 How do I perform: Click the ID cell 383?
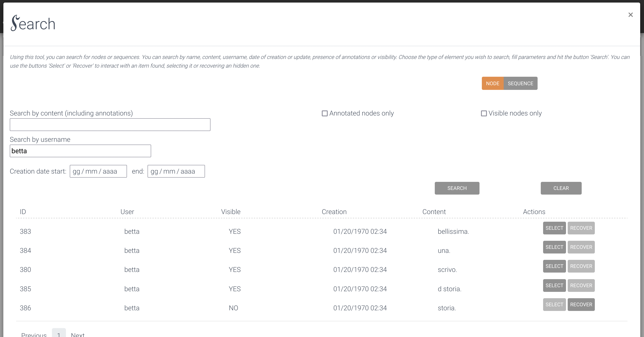click(x=25, y=231)
